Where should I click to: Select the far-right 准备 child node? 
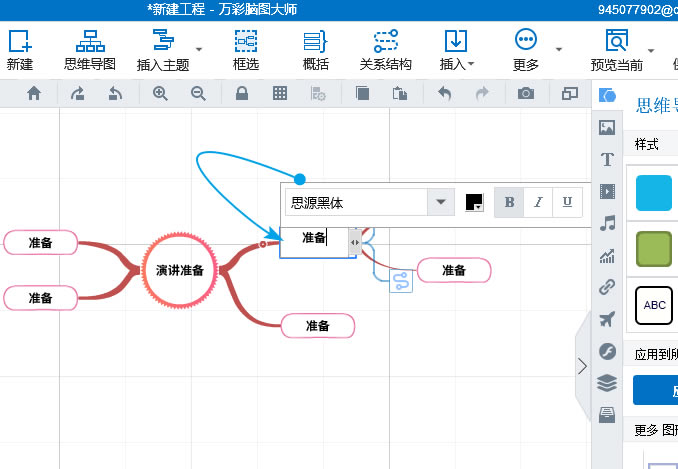(x=454, y=270)
